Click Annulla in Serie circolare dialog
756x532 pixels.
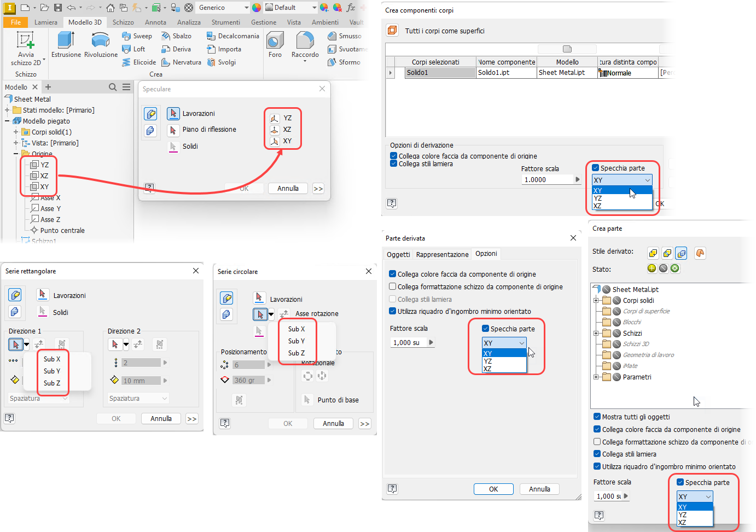click(x=333, y=424)
